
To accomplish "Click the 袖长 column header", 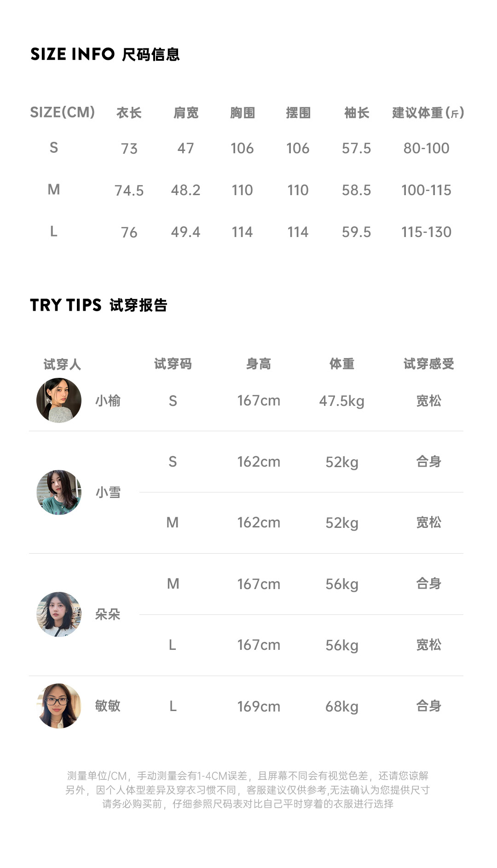I will click(x=357, y=113).
